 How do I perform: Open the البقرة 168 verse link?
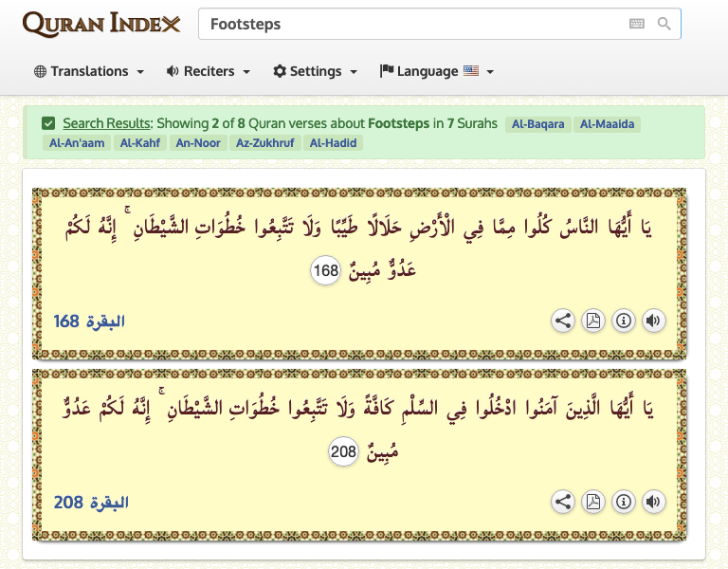[x=89, y=321]
